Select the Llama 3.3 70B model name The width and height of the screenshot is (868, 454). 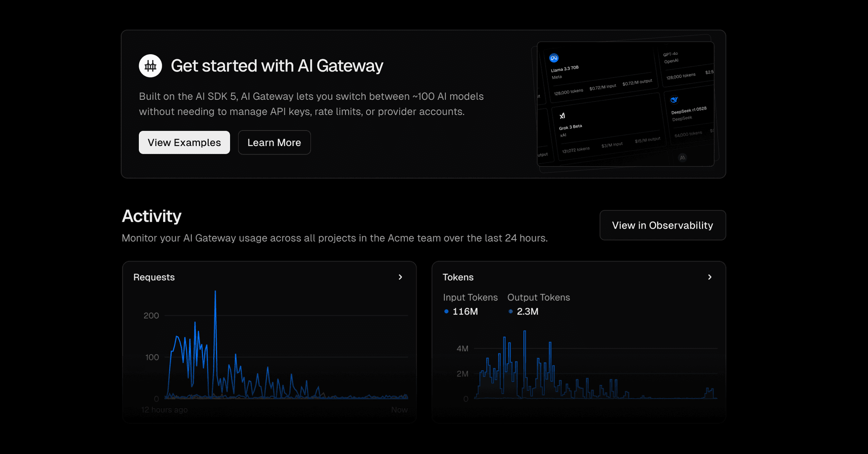pyautogui.click(x=565, y=69)
